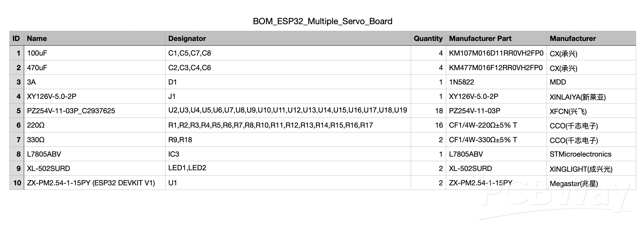
Task: Select row number 8 header cell
Action: point(17,154)
